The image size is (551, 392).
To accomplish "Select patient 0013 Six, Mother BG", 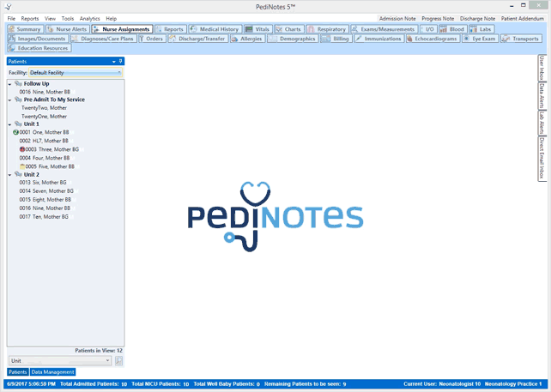I will tap(43, 183).
